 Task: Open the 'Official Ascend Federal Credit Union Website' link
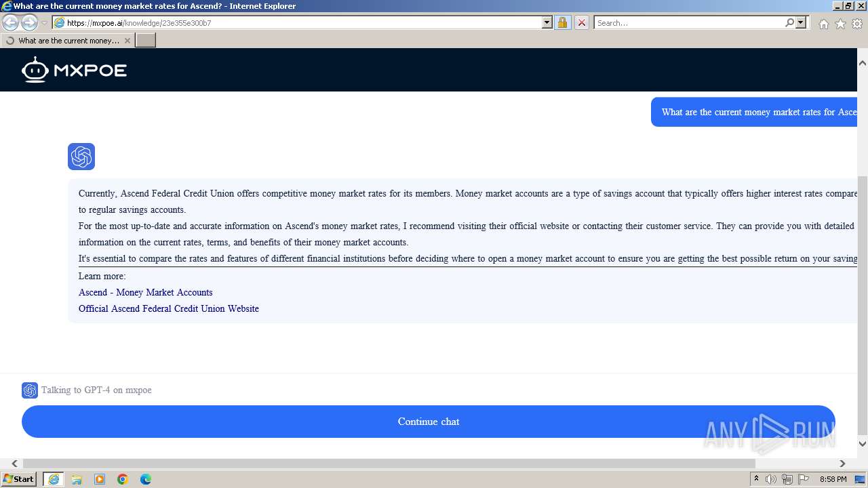[x=169, y=308]
